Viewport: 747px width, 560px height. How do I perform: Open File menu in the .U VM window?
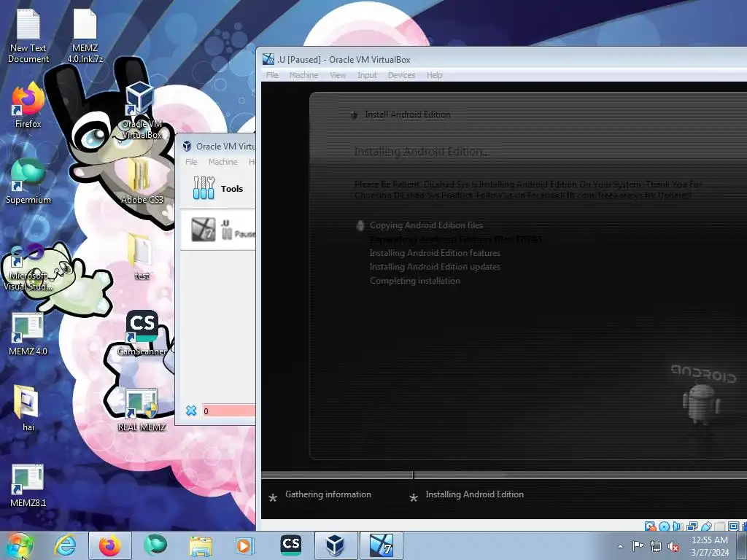pos(272,75)
